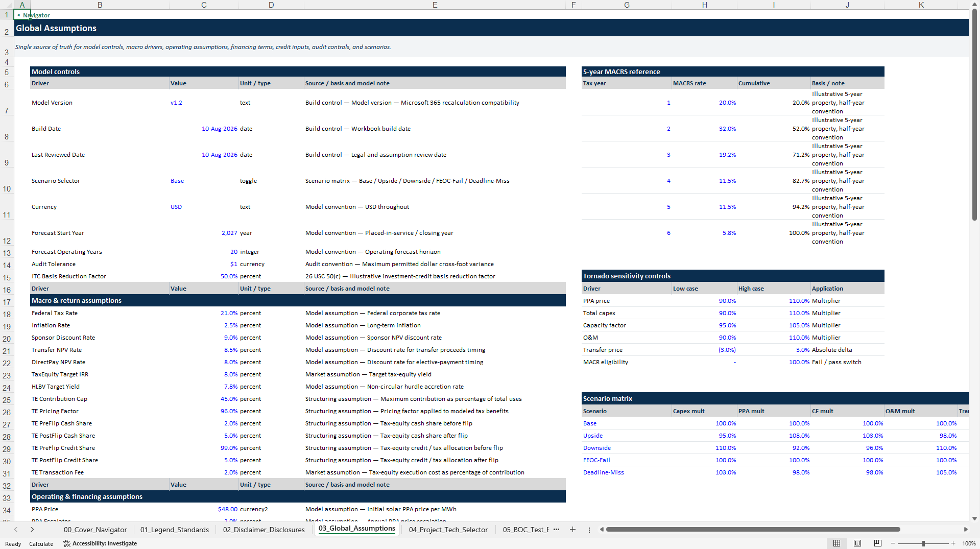Click the zoom slider handle
The image size is (980, 549).
point(923,543)
